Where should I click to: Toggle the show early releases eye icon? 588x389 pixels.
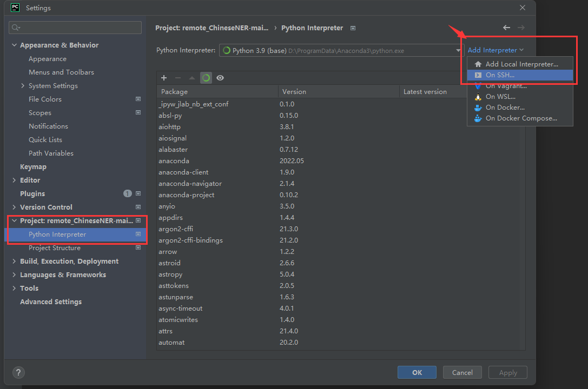click(x=220, y=78)
